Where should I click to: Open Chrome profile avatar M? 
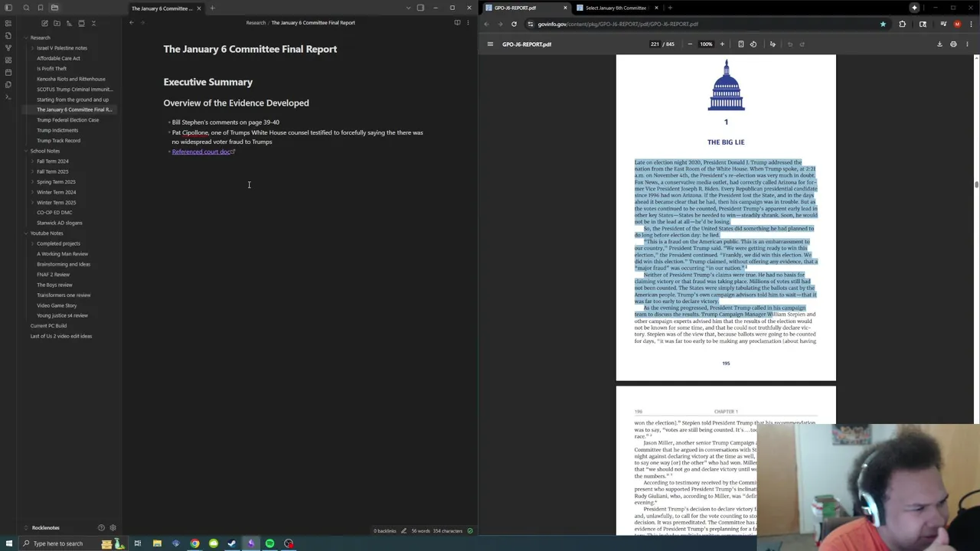pyautogui.click(x=957, y=24)
